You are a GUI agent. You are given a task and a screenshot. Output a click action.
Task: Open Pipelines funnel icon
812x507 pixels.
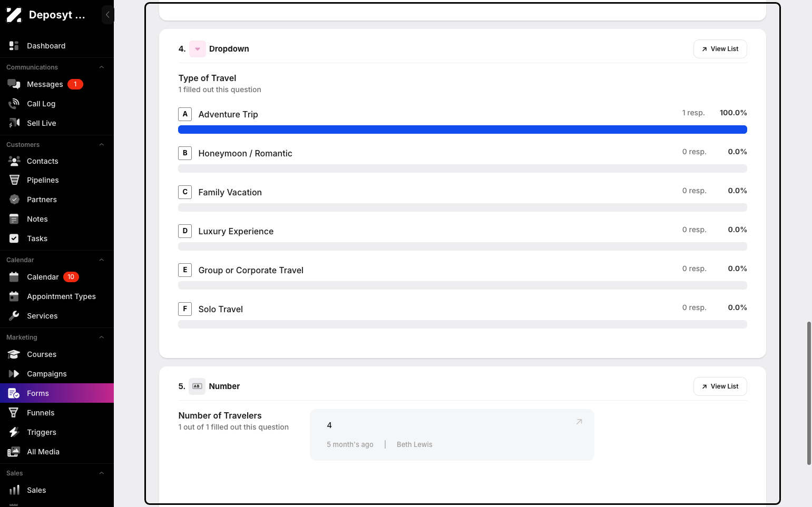(14, 180)
